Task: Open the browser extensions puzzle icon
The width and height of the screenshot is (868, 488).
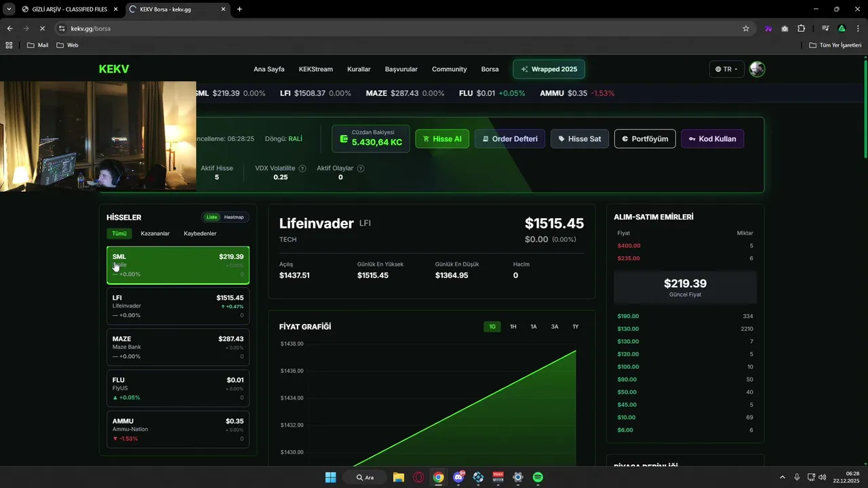Action: 801,28
